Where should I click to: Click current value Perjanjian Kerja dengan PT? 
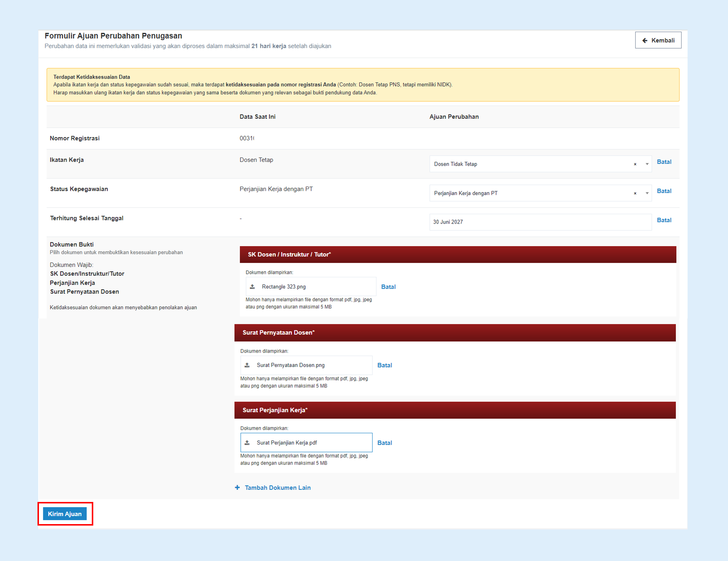[276, 189]
